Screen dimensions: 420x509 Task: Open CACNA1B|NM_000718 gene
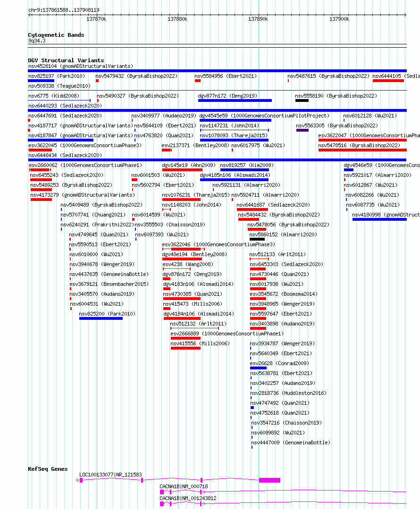point(184,486)
